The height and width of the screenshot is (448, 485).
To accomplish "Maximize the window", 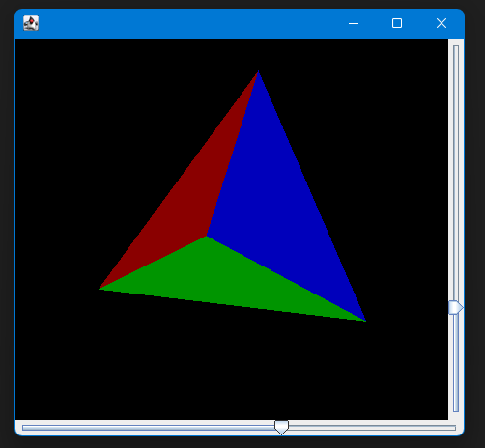I will coord(397,23).
